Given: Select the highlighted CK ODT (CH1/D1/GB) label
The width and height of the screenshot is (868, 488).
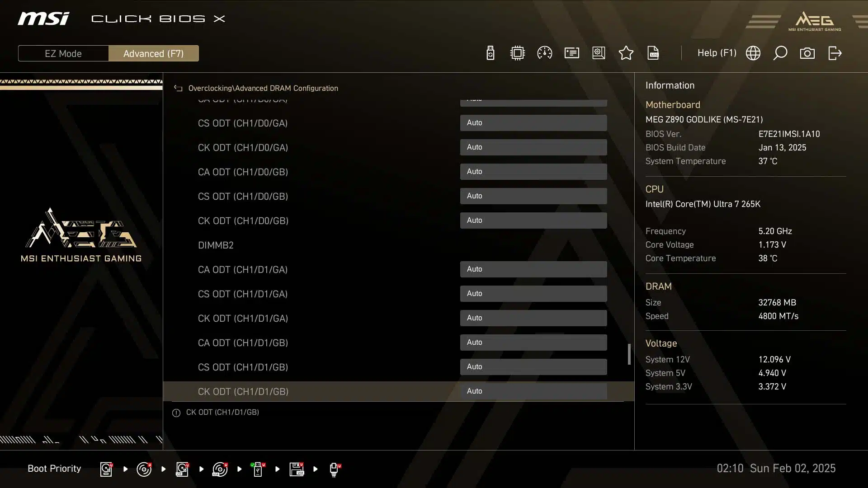Looking at the screenshot, I should pyautogui.click(x=243, y=392).
